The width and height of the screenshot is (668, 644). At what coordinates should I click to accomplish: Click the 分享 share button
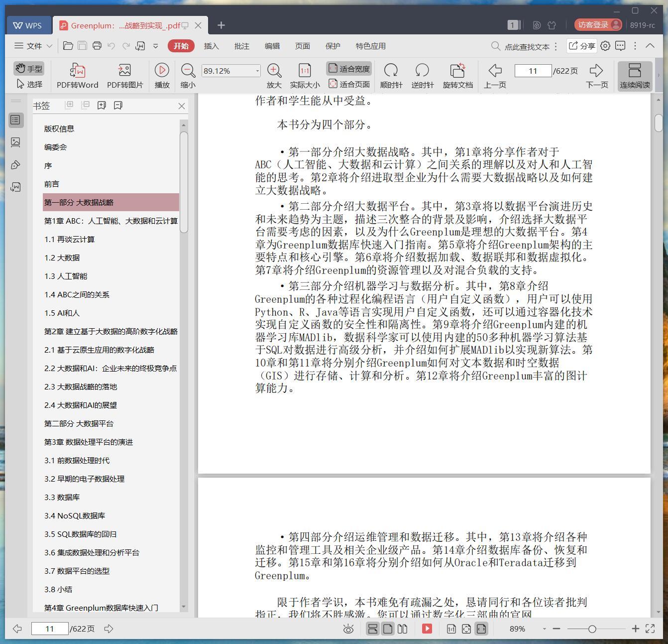[582, 46]
